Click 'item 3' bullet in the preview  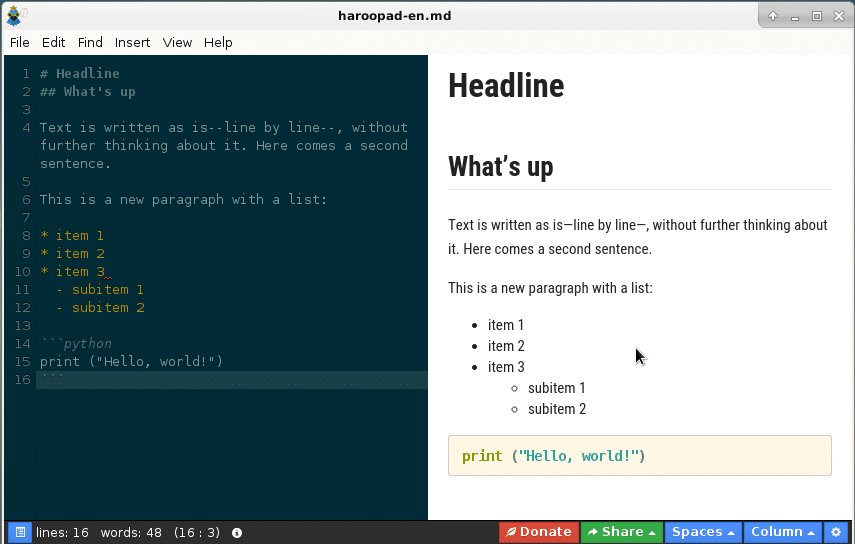[506, 367]
